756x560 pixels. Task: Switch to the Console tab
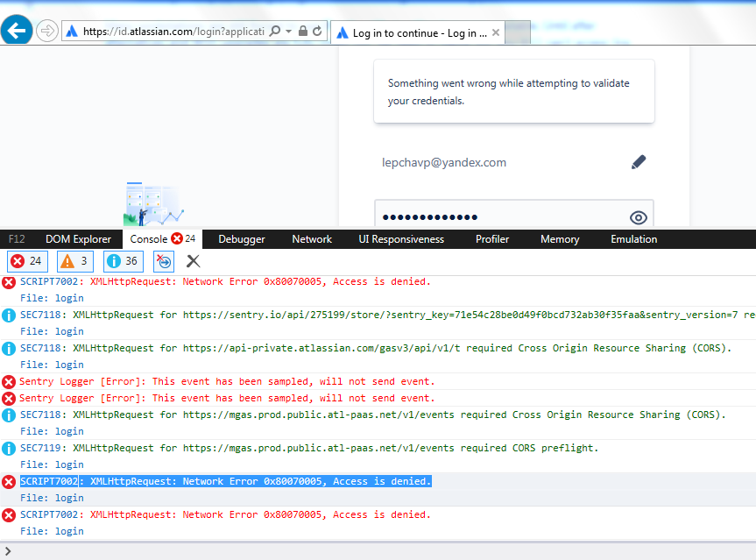coord(162,238)
